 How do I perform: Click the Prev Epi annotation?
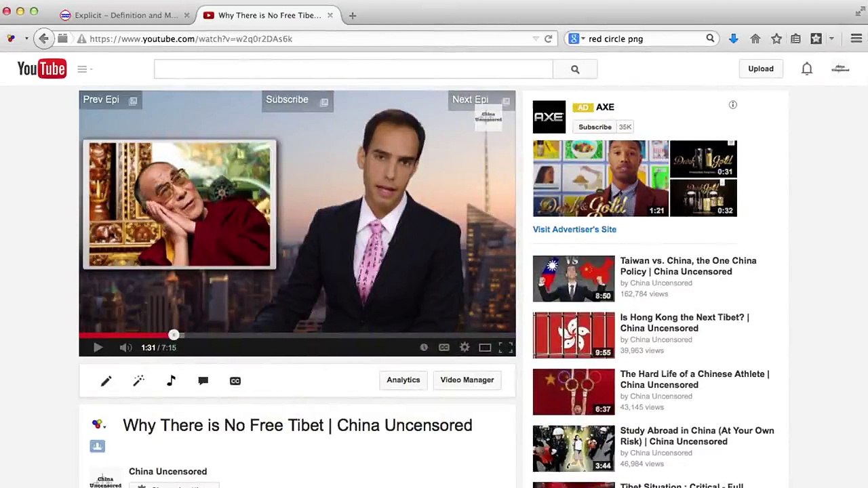[x=110, y=100]
